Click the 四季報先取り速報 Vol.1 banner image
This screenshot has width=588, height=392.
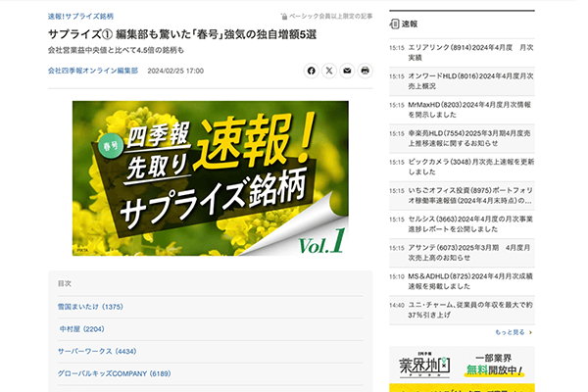click(x=211, y=178)
